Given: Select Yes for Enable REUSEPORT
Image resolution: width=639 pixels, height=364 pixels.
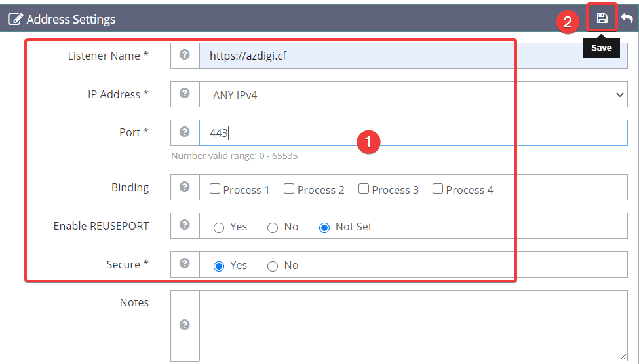Looking at the screenshot, I should tap(219, 228).
